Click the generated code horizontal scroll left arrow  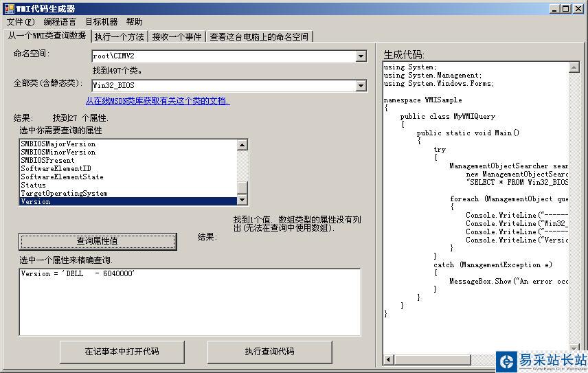pyautogui.click(x=388, y=360)
